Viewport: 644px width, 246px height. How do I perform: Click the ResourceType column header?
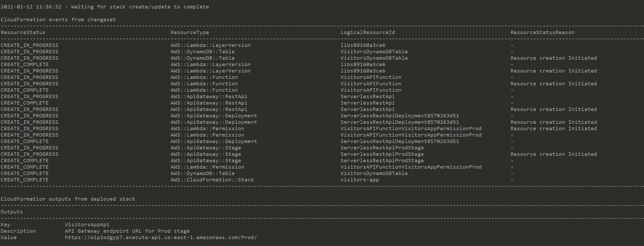[x=190, y=33]
